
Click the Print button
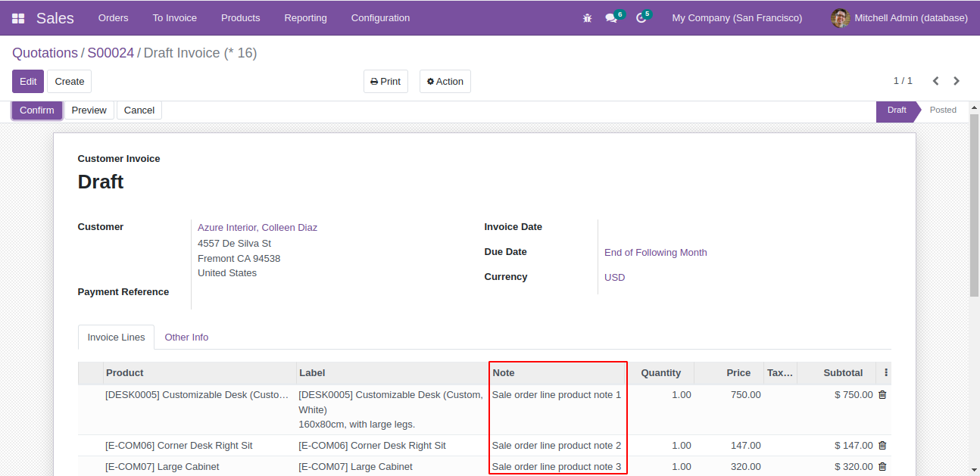tap(385, 82)
